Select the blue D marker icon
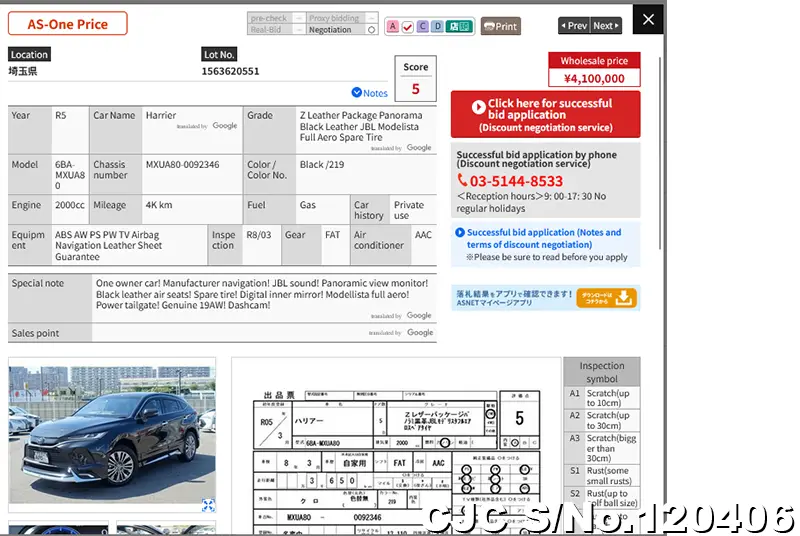This screenshot has width=800, height=536. (x=437, y=26)
